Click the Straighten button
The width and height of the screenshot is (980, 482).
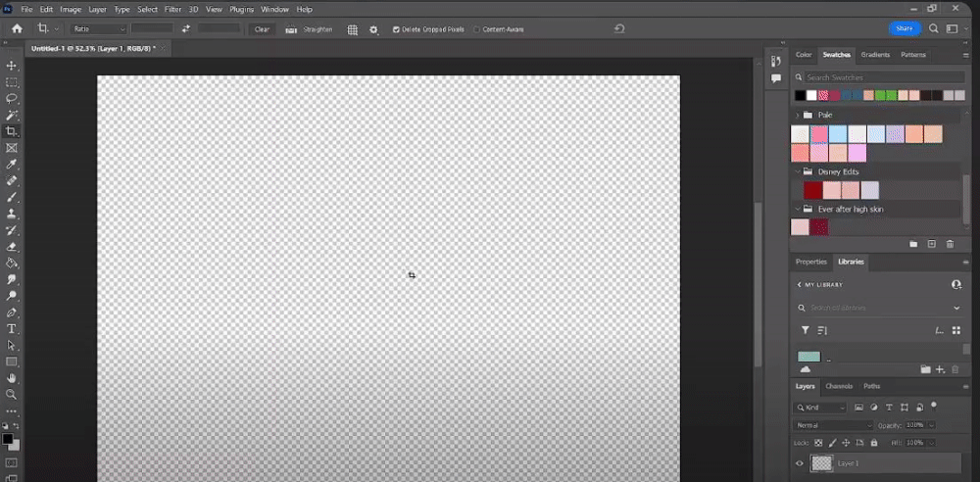(x=309, y=29)
